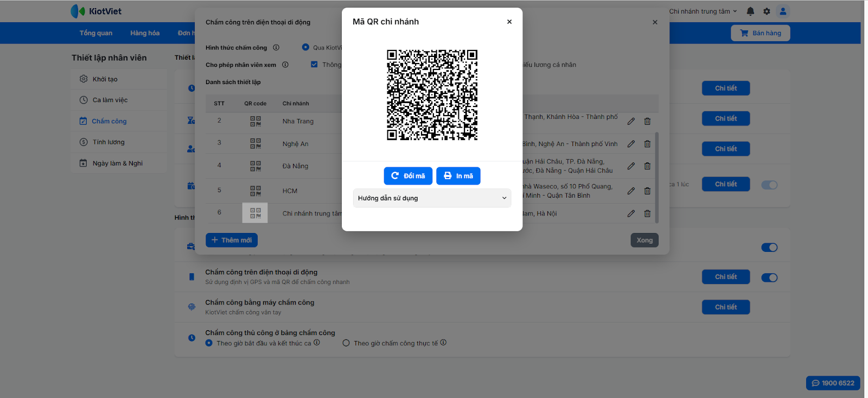This screenshot has width=868, height=398.
Task: Close the Mã QR chi nhánh popup
Action: coord(509,22)
